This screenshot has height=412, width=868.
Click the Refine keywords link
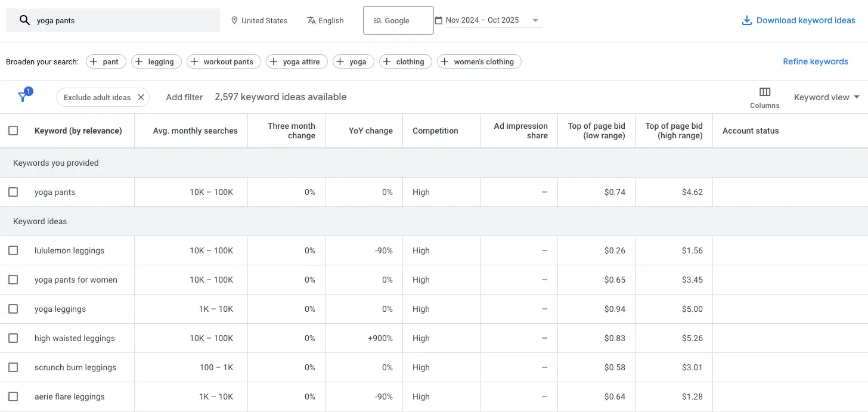pos(815,61)
